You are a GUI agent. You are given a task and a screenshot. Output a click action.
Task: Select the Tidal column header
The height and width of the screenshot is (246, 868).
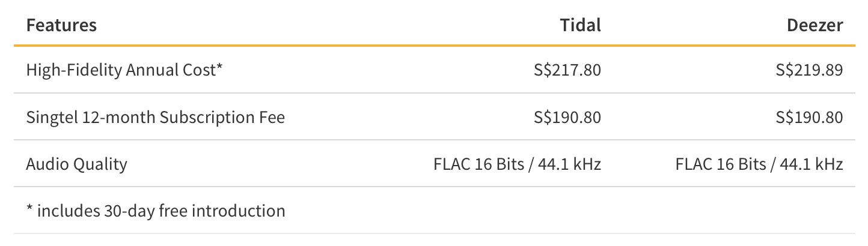tap(580, 25)
